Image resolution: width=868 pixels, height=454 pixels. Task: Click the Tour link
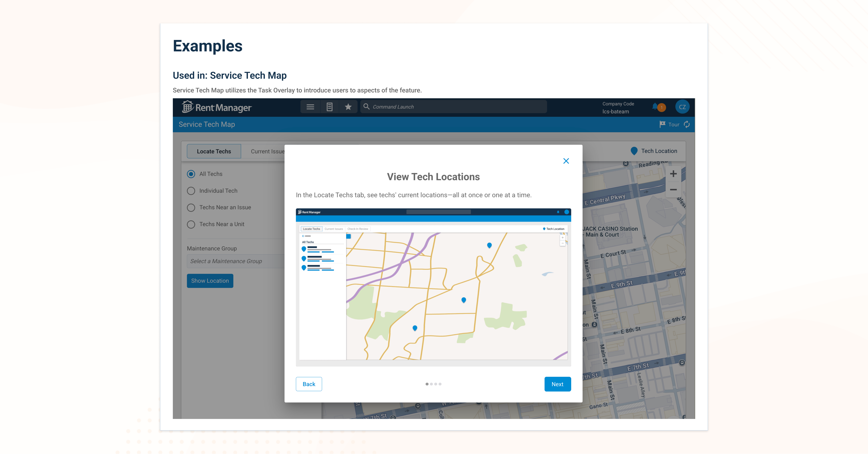point(674,125)
